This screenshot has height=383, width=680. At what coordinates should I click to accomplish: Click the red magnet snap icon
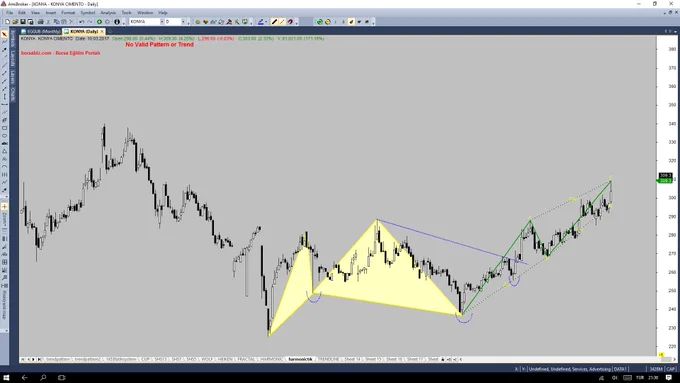(x=290, y=22)
